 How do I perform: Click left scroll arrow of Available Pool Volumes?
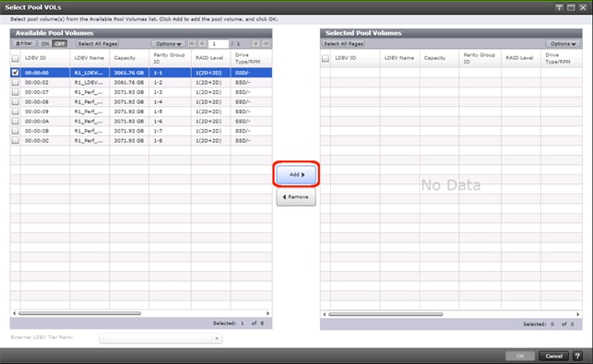click(x=15, y=313)
